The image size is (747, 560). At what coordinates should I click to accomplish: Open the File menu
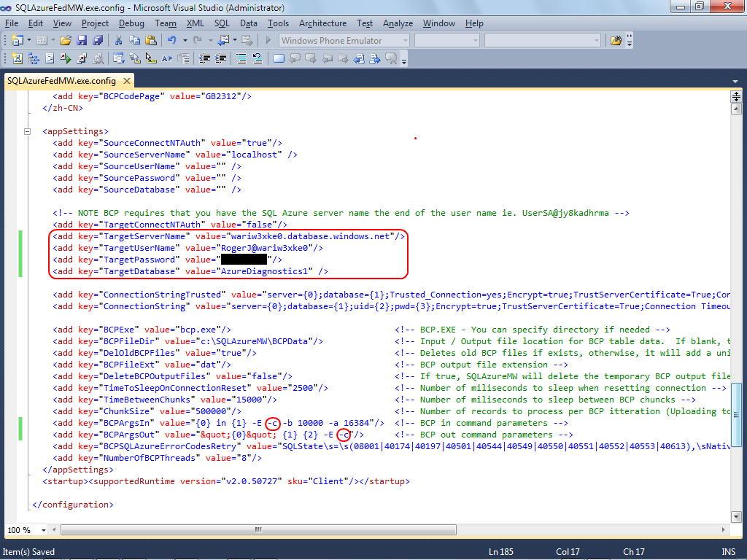coord(12,23)
